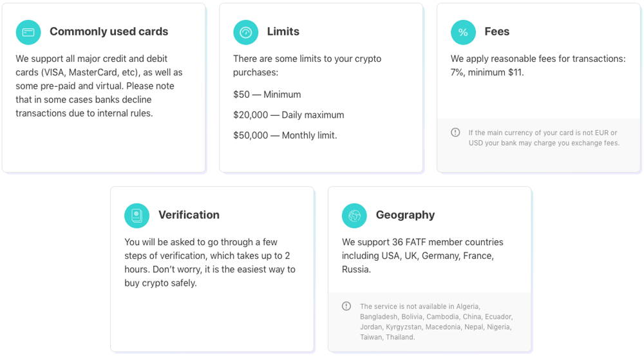Click the 7%, minimum $11 fee text
Image resolution: width=644 pixels, height=356 pixels.
487,73
